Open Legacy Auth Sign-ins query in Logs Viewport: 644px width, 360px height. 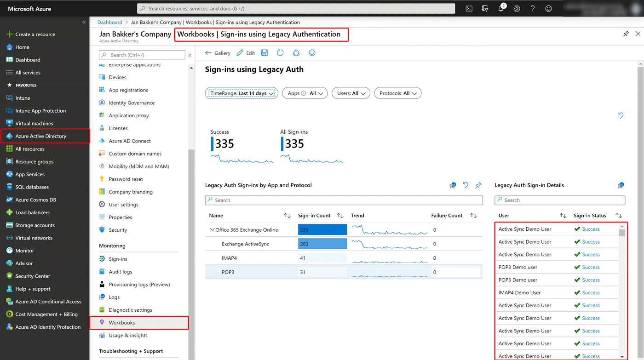tap(453, 185)
